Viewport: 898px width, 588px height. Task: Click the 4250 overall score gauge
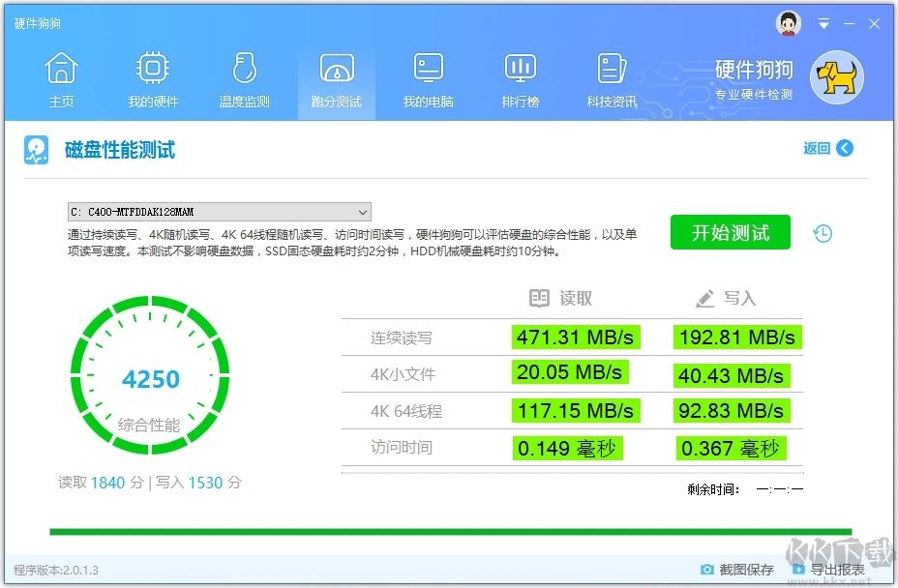[x=150, y=377]
